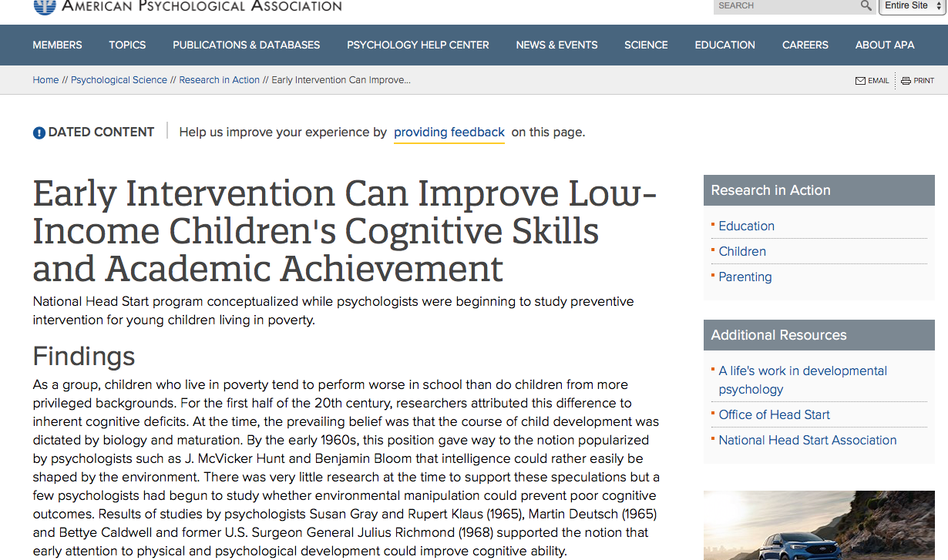Screen dimensions: 948x560
Task: Visit the Office of Head Start link
Action: pyautogui.click(x=774, y=414)
